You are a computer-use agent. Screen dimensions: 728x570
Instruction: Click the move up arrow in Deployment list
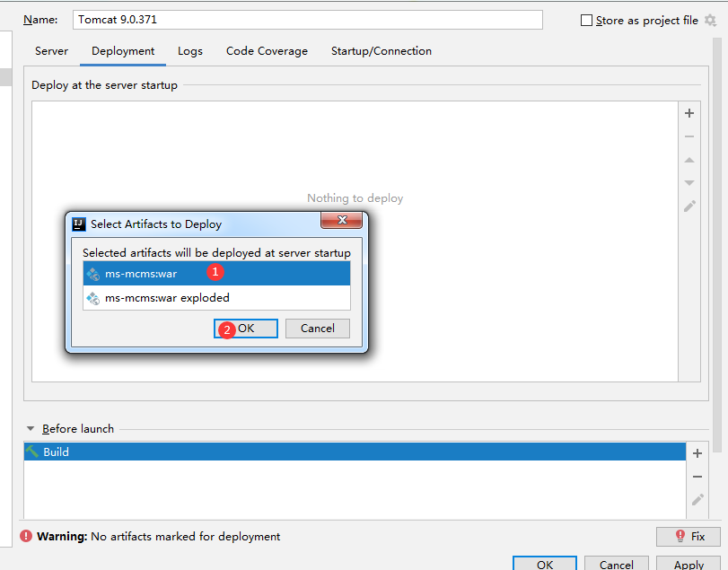point(689,160)
